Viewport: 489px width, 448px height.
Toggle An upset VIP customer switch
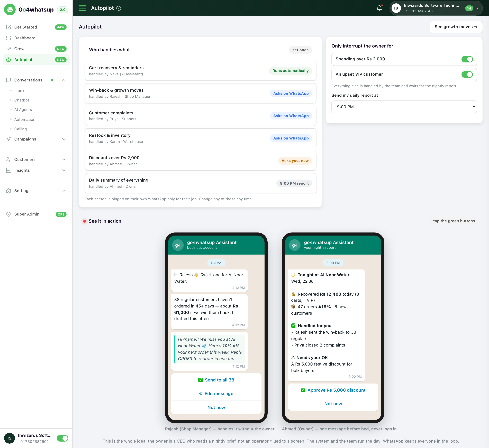[467, 74]
